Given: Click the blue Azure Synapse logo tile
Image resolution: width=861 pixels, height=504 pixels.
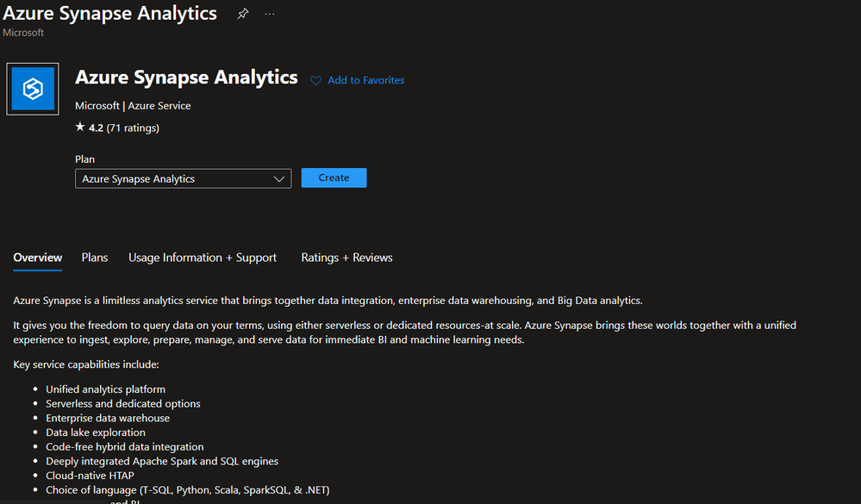Looking at the screenshot, I should tap(33, 89).
